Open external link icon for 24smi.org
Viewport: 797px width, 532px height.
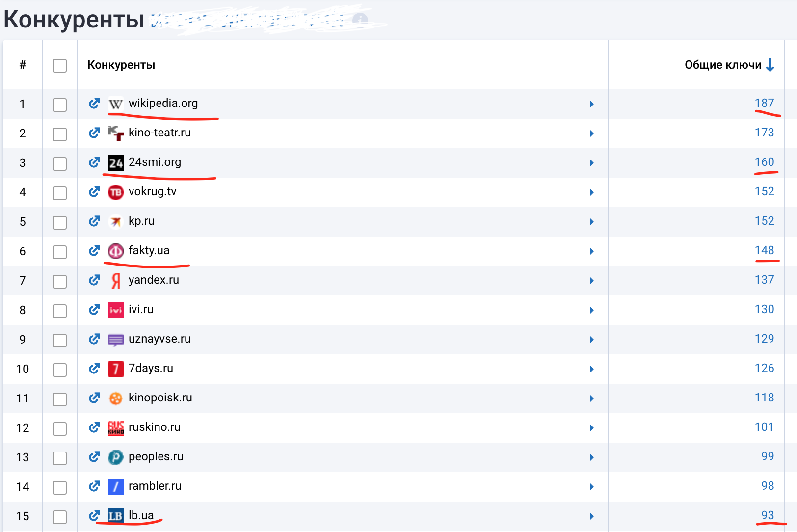pos(94,162)
